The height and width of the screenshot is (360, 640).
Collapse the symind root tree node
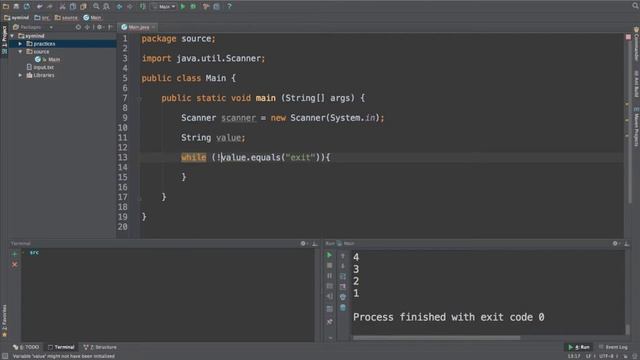[13, 36]
